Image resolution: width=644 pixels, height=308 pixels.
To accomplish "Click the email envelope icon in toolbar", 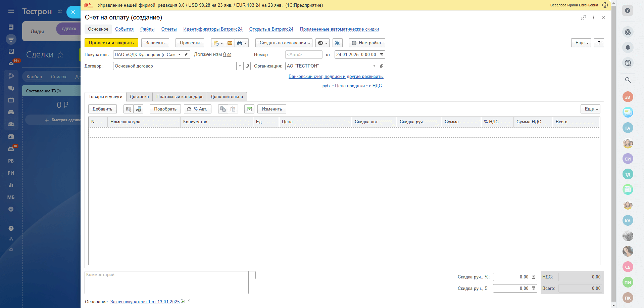I will pos(230,43).
